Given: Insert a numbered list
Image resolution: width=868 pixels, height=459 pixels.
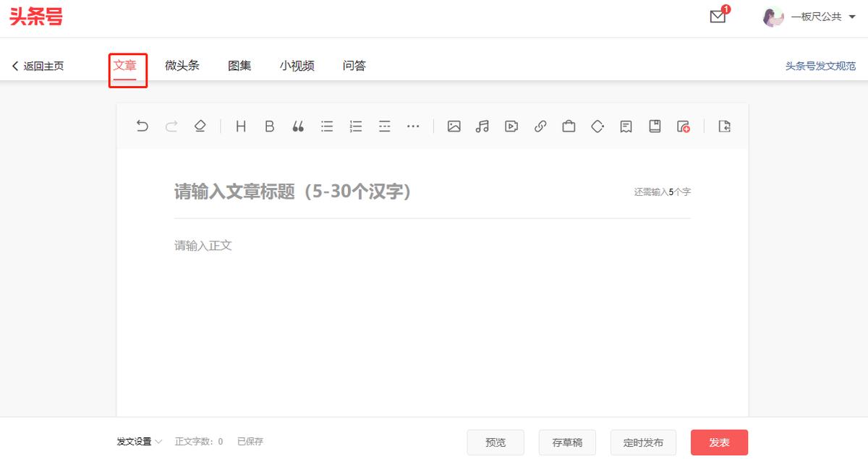Looking at the screenshot, I should point(355,126).
